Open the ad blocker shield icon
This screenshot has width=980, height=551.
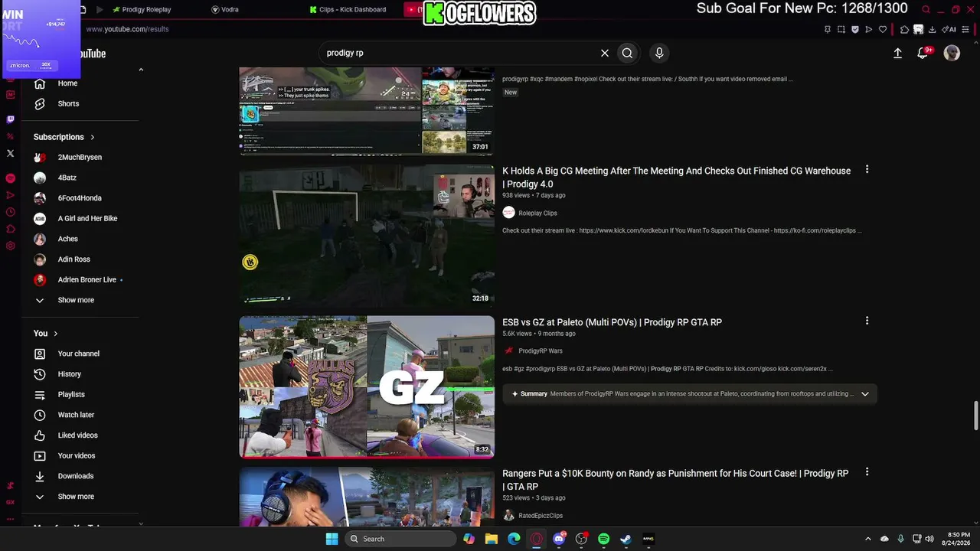pos(854,29)
